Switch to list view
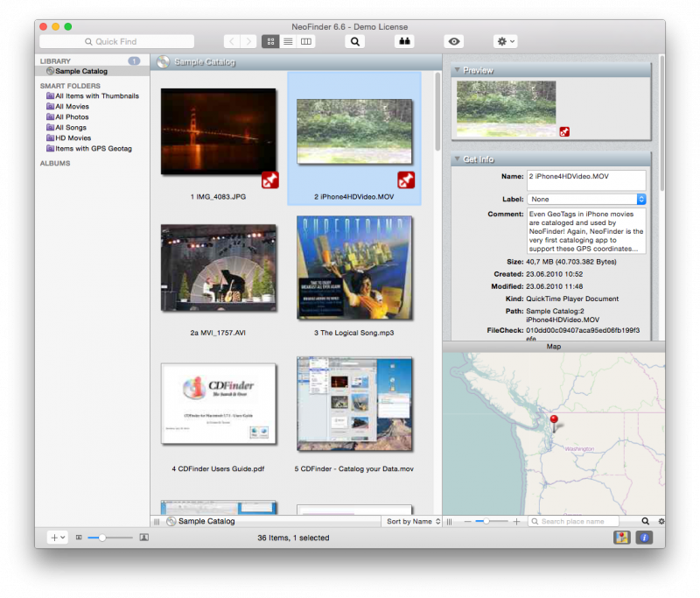The width and height of the screenshot is (700, 598). pos(288,41)
